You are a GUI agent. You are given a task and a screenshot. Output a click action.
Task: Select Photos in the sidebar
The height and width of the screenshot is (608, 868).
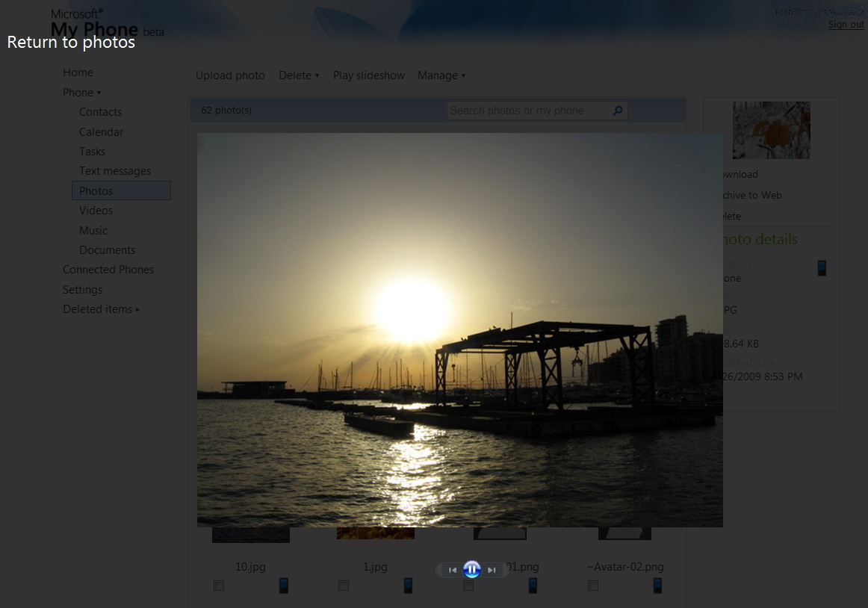121,190
